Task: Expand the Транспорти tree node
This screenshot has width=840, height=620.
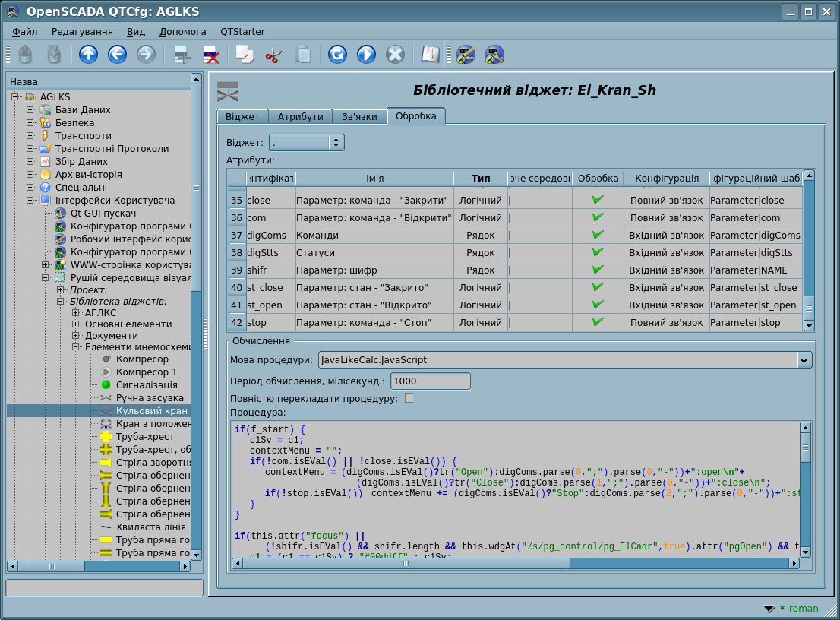Action: pyautogui.click(x=30, y=135)
